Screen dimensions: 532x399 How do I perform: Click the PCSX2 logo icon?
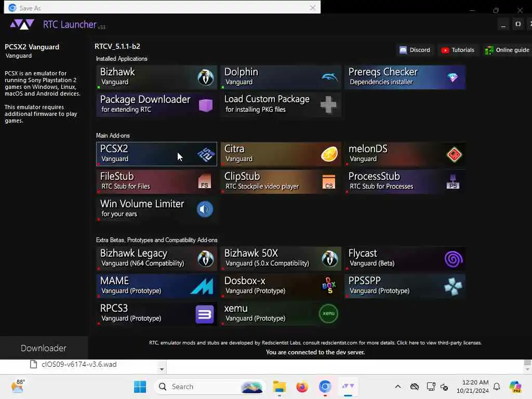tap(206, 155)
